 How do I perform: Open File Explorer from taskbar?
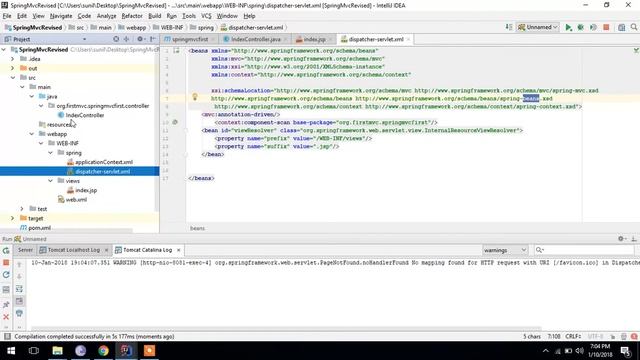coord(58,351)
